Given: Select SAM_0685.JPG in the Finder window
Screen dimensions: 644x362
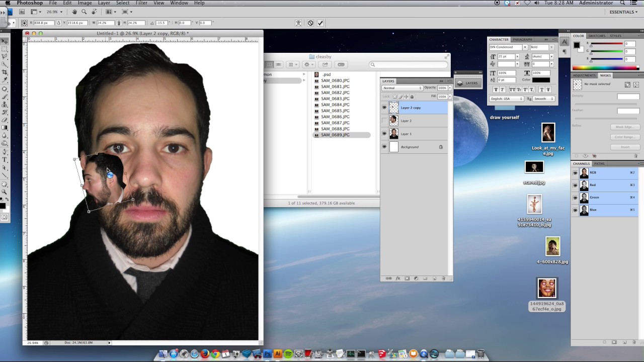Looking at the screenshot, I should (335, 111).
